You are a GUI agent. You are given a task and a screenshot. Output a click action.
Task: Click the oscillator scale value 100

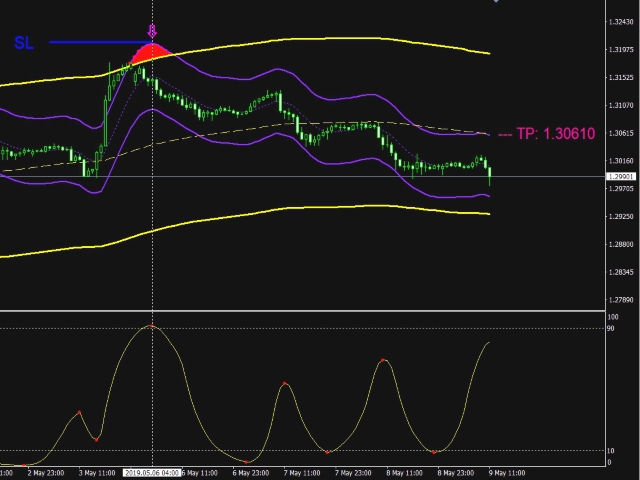point(613,317)
